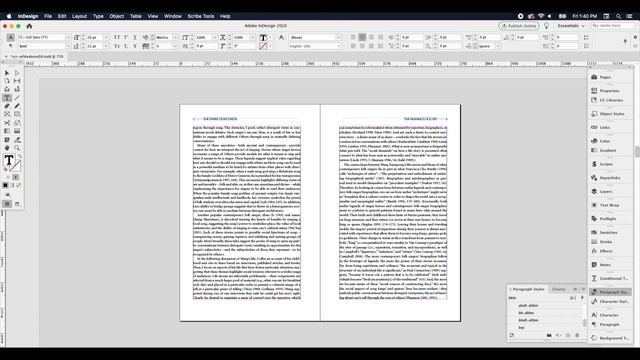
Task: Open the Scribe Tools menu
Action: 201,16
